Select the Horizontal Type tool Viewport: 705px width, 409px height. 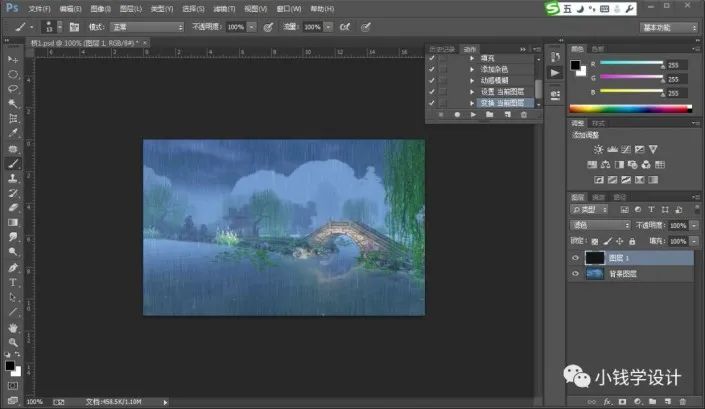pos(13,283)
